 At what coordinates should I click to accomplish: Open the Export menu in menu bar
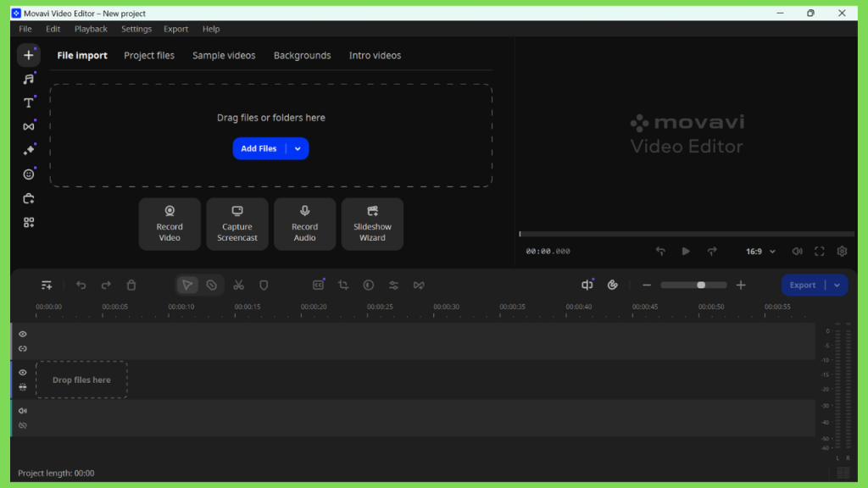176,29
